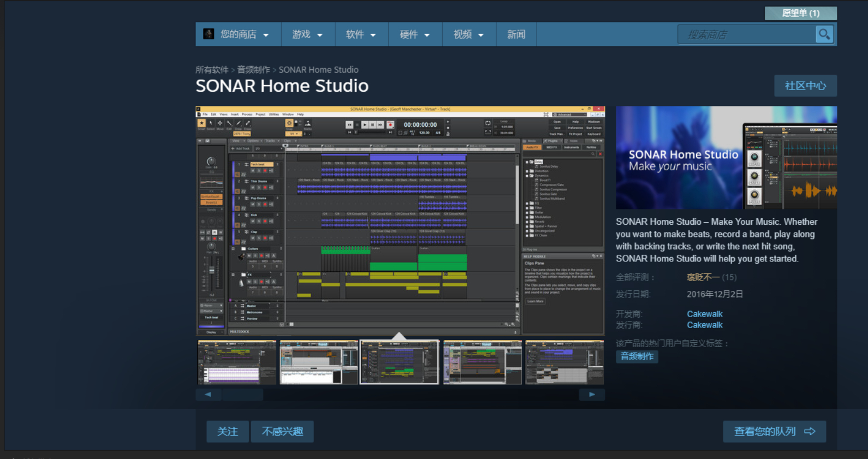Click the SONAR Home Studio 'Make your music' banner

(727, 158)
